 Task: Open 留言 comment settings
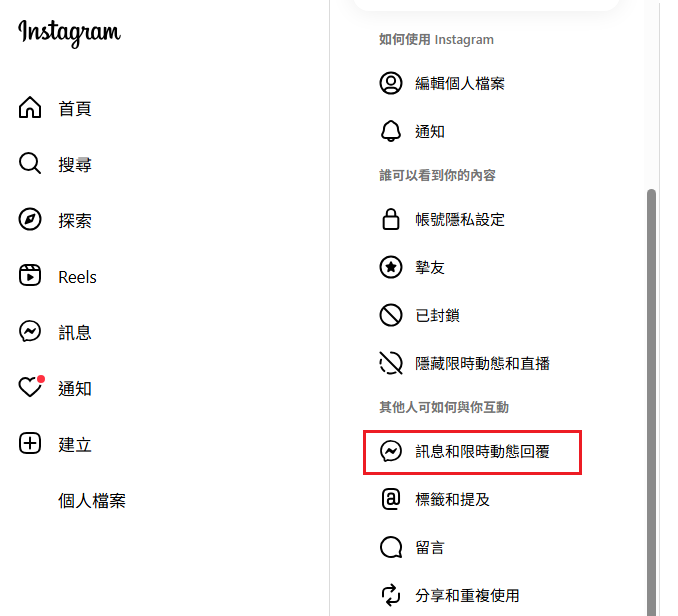coord(430,547)
